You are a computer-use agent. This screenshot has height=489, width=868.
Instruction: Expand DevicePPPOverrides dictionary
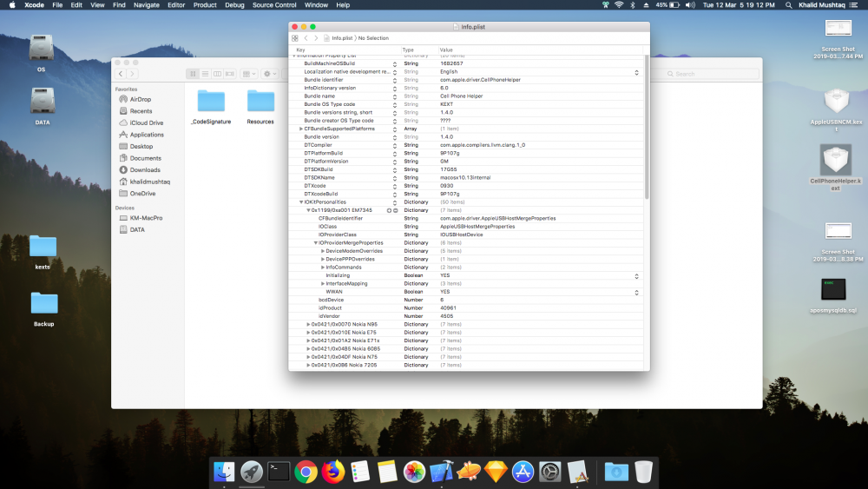(x=323, y=259)
